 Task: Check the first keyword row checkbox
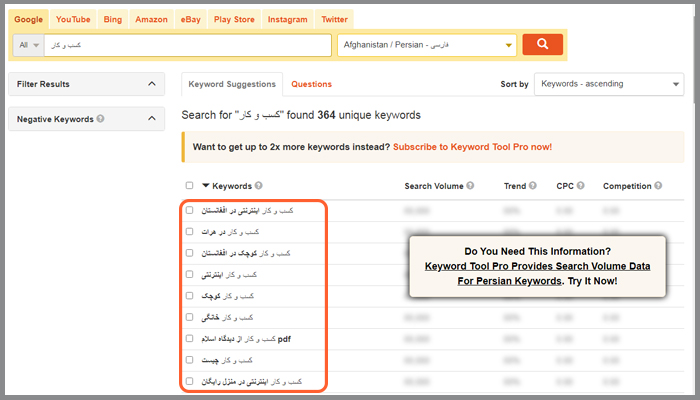(189, 210)
